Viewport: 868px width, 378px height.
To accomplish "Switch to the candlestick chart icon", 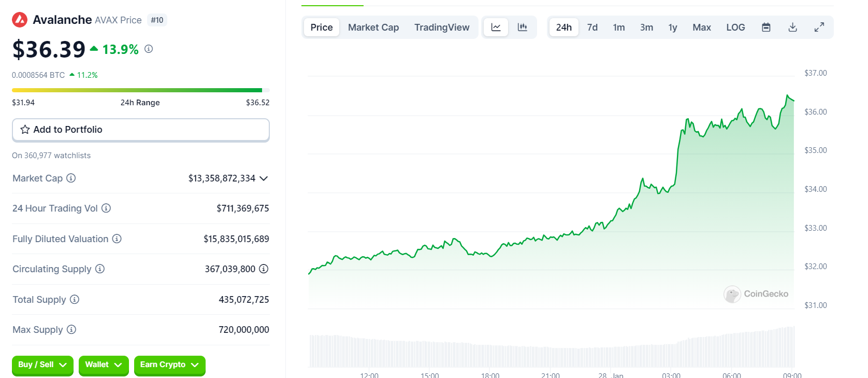I will (523, 27).
